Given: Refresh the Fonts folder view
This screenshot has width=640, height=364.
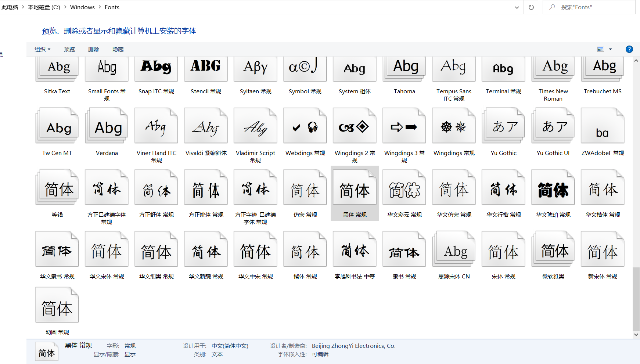Looking at the screenshot, I should 531,7.
